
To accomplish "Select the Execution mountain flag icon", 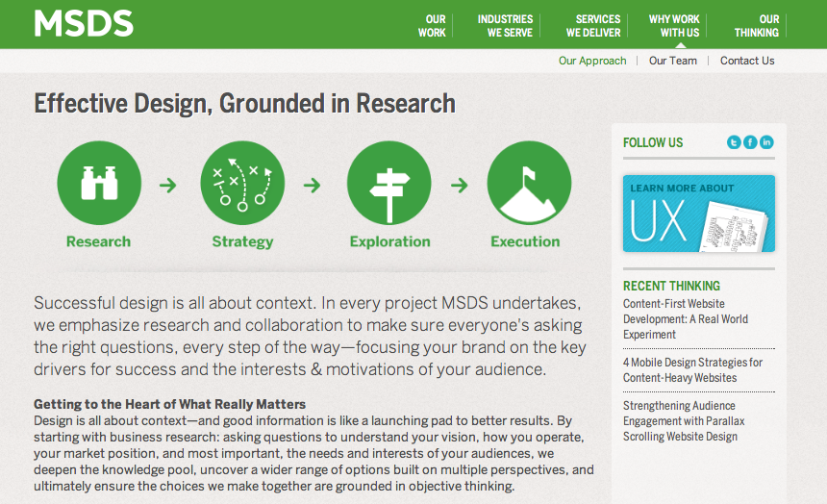I will click(529, 183).
